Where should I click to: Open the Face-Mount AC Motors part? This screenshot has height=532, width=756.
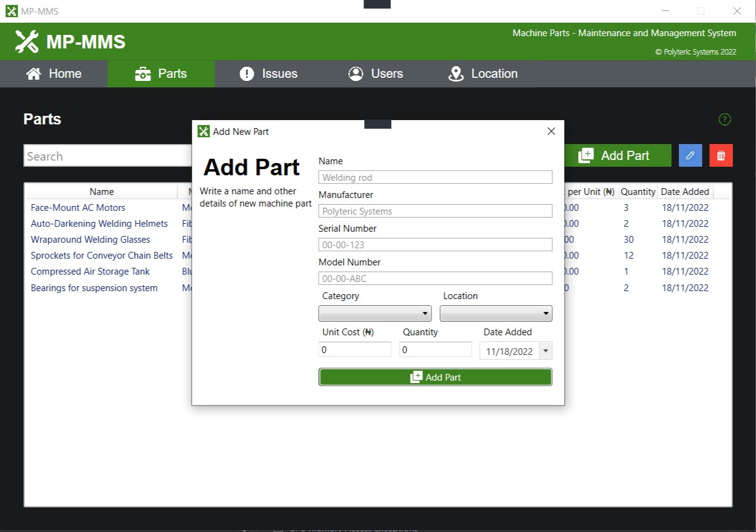coord(78,207)
